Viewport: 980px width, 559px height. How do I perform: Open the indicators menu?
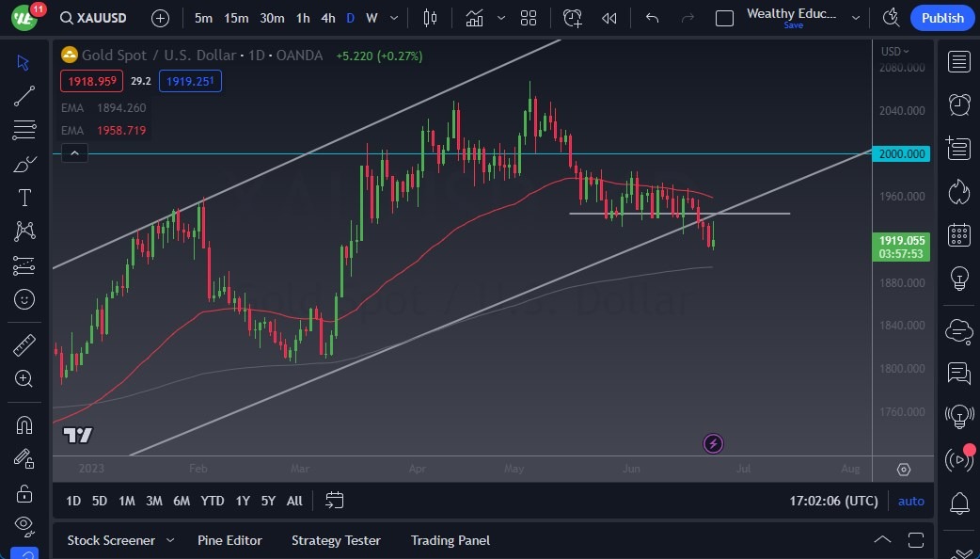[474, 18]
